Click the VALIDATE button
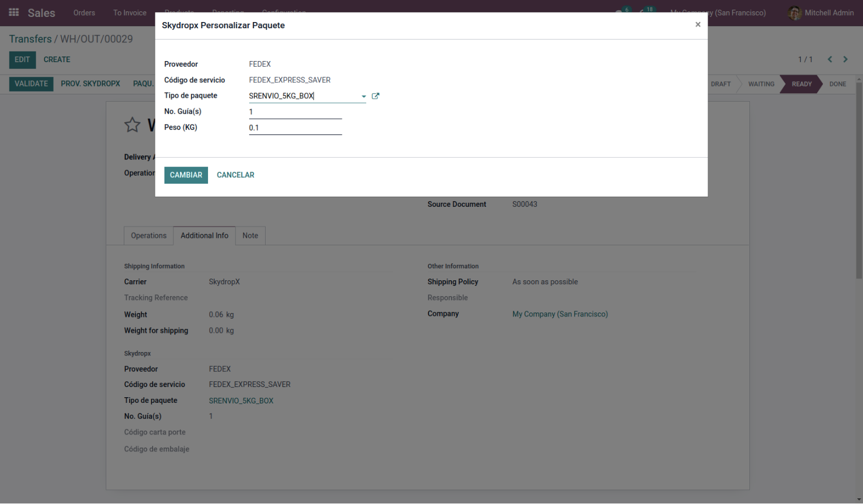Viewport: 863px width, 504px height. (x=31, y=84)
